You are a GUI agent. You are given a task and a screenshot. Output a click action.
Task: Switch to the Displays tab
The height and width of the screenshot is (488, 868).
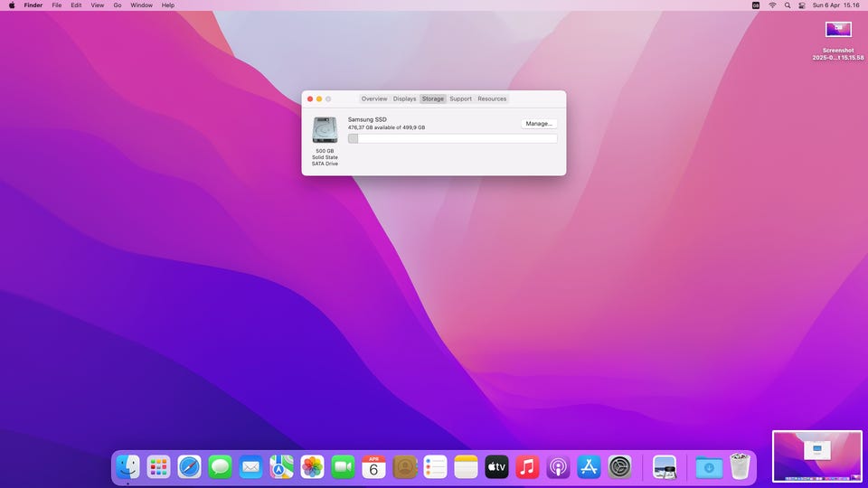click(404, 99)
